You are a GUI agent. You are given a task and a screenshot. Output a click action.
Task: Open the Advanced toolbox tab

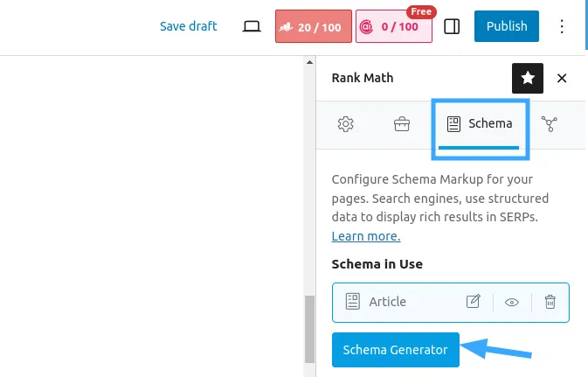(x=402, y=124)
